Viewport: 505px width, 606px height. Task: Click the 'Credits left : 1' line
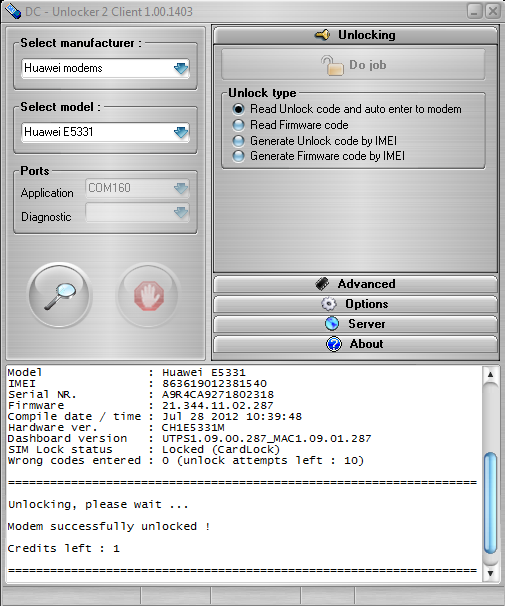coord(64,548)
